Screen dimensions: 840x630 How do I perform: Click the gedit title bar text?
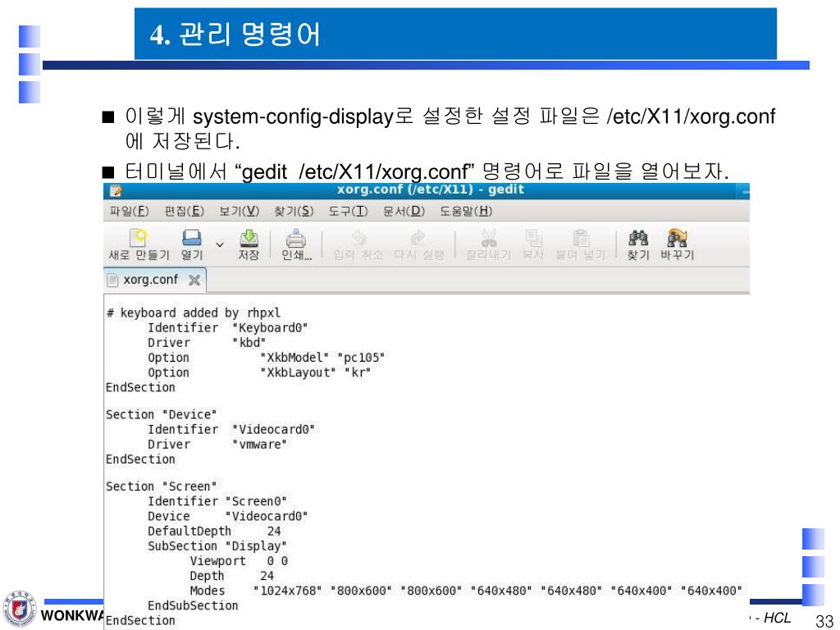pos(430,189)
